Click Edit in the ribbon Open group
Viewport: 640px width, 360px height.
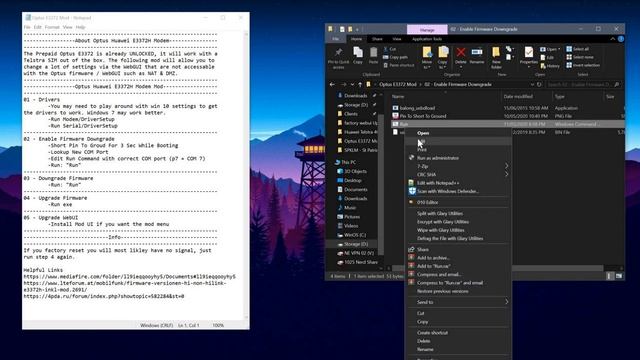click(x=547, y=58)
